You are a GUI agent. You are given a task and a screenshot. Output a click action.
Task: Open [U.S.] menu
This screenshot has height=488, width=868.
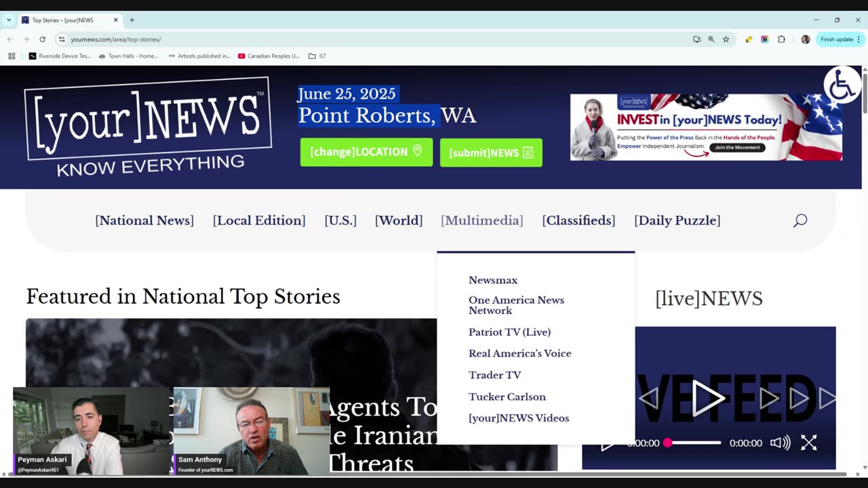[x=340, y=220]
